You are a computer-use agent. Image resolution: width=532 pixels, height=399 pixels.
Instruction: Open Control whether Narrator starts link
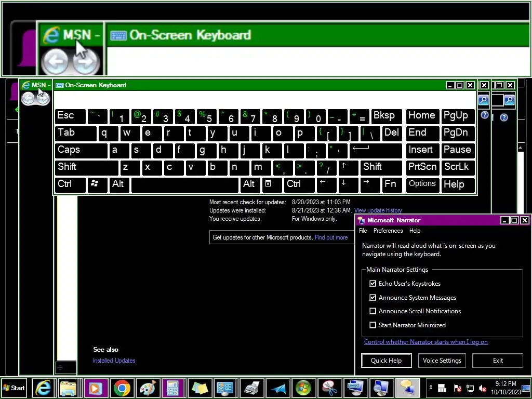(426, 342)
